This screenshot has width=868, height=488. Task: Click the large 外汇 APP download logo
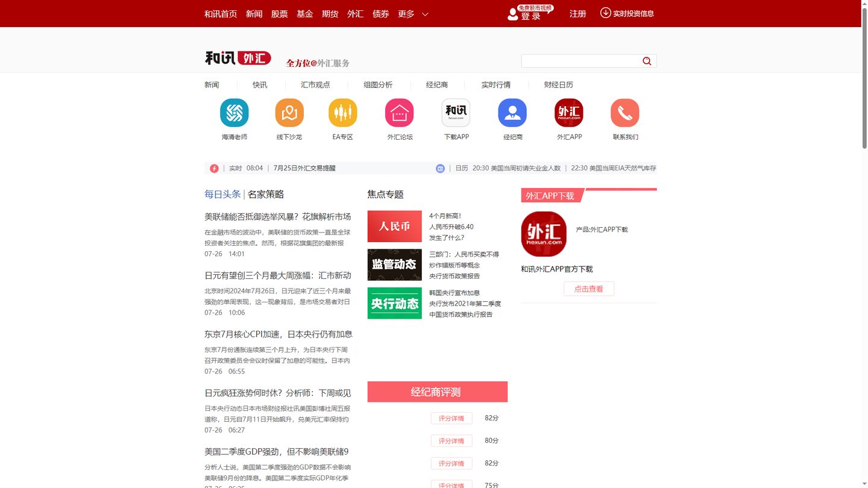coord(544,234)
